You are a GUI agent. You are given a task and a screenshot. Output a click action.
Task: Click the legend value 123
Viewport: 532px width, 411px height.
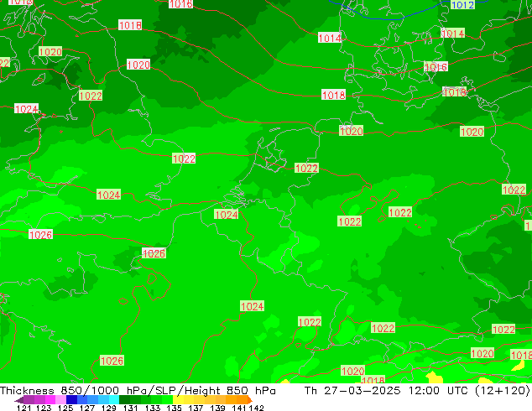pyautogui.click(x=44, y=408)
